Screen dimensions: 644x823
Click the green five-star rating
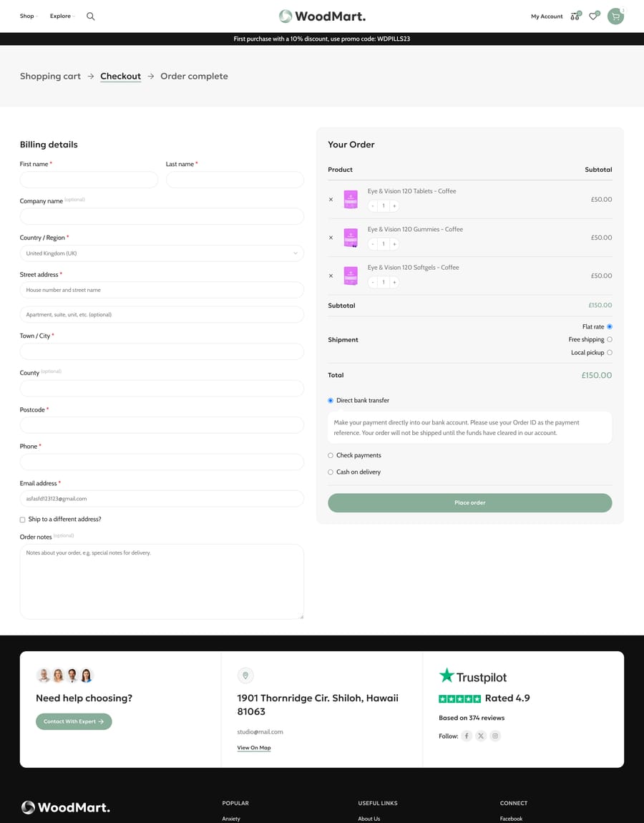point(460,698)
